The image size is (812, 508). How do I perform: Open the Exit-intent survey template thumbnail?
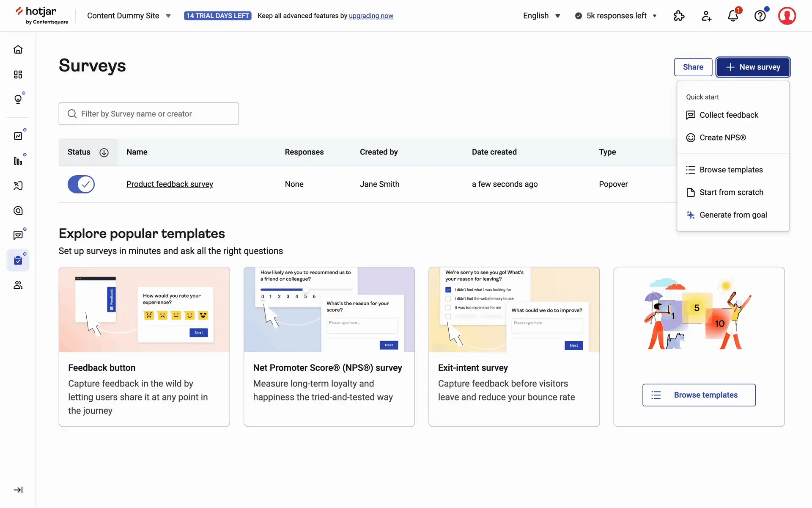pyautogui.click(x=514, y=309)
